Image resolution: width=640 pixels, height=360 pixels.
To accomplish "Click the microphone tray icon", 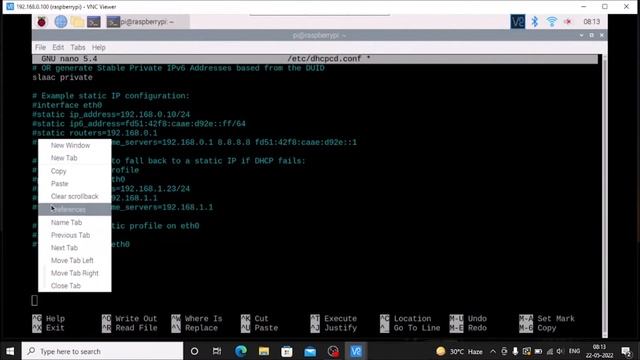I will point(515,351).
